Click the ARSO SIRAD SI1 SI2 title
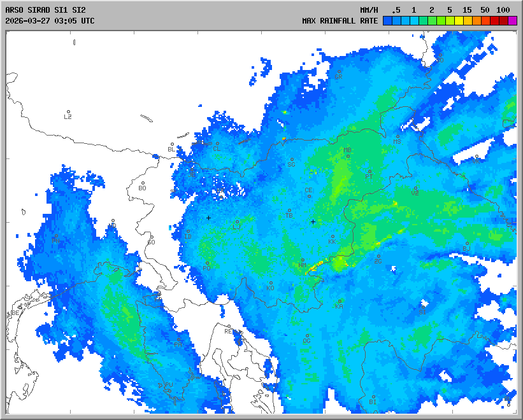The image size is (523, 420). pyautogui.click(x=45, y=10)
